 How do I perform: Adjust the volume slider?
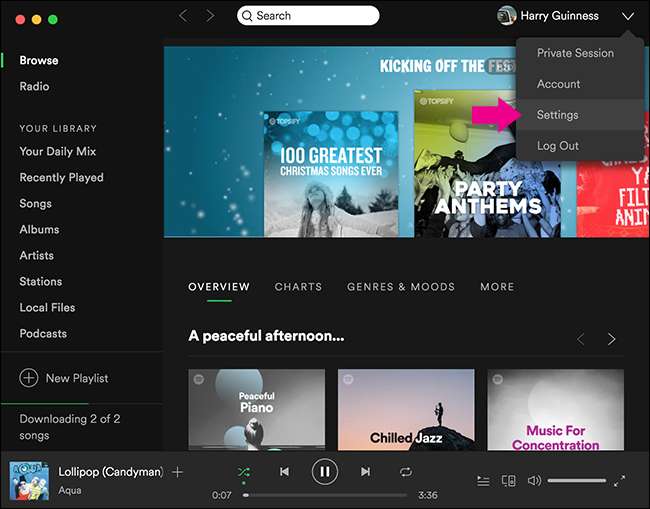(x=577, y=481)
